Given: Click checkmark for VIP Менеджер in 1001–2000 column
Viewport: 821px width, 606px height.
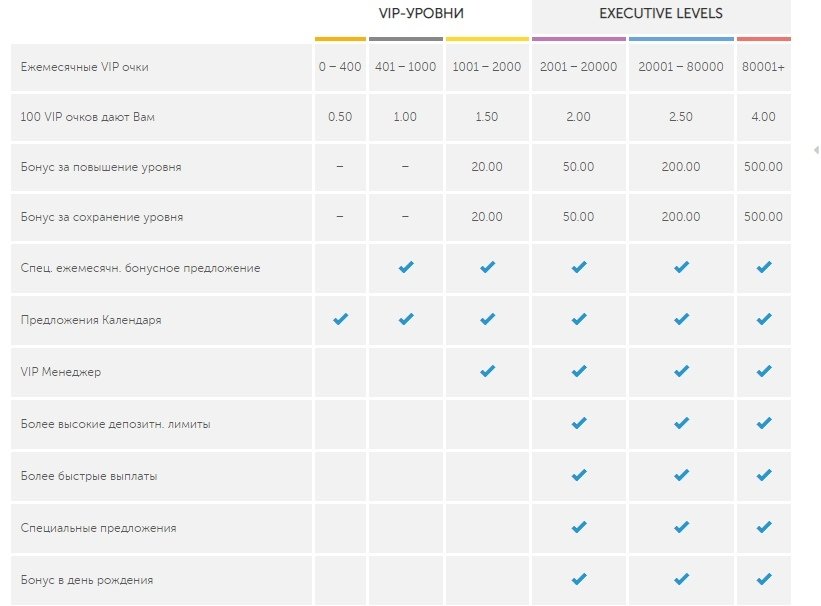Looking at the screenshot, I should click(x=487, y=371).
